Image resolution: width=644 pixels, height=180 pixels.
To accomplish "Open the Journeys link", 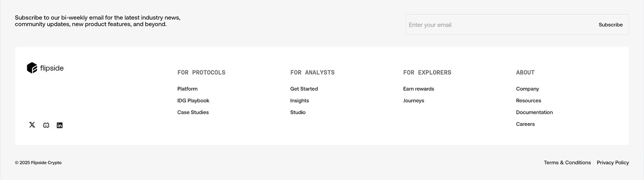I will coord(414,100).
